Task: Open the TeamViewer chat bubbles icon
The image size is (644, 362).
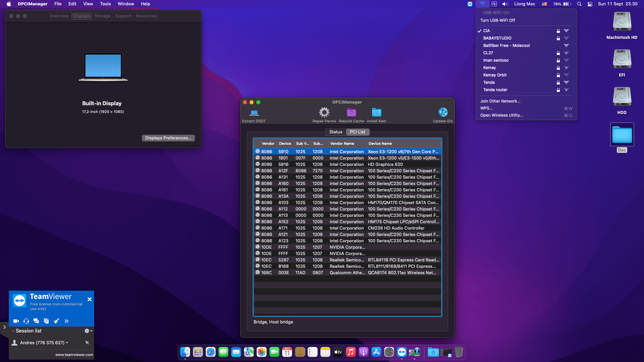Action: [x=36, y=321]
